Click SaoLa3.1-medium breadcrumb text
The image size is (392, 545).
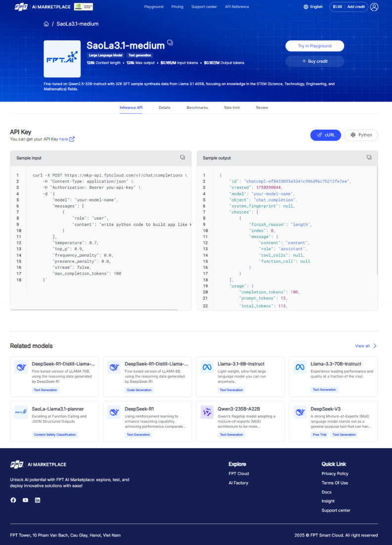[x=78, y=24]
